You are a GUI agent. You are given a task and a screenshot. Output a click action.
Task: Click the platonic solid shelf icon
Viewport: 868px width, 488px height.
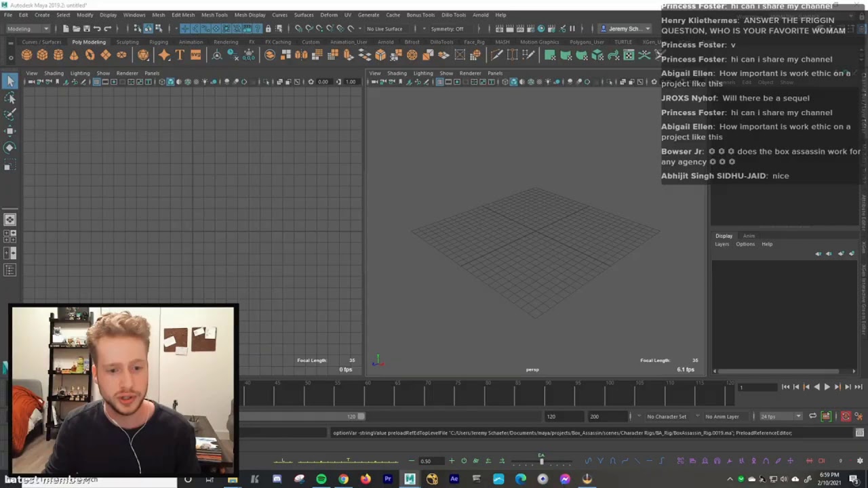click(143, 55)
